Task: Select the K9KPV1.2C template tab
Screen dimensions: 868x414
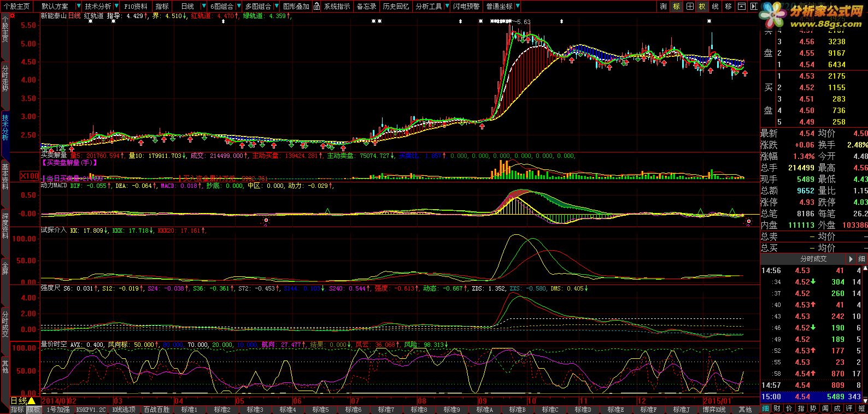Action: 91,410
